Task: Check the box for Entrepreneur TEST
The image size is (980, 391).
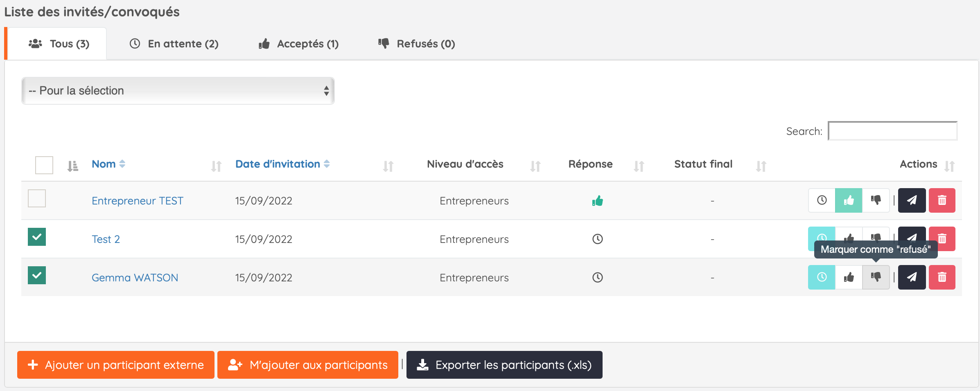Action: click(37, 198)
